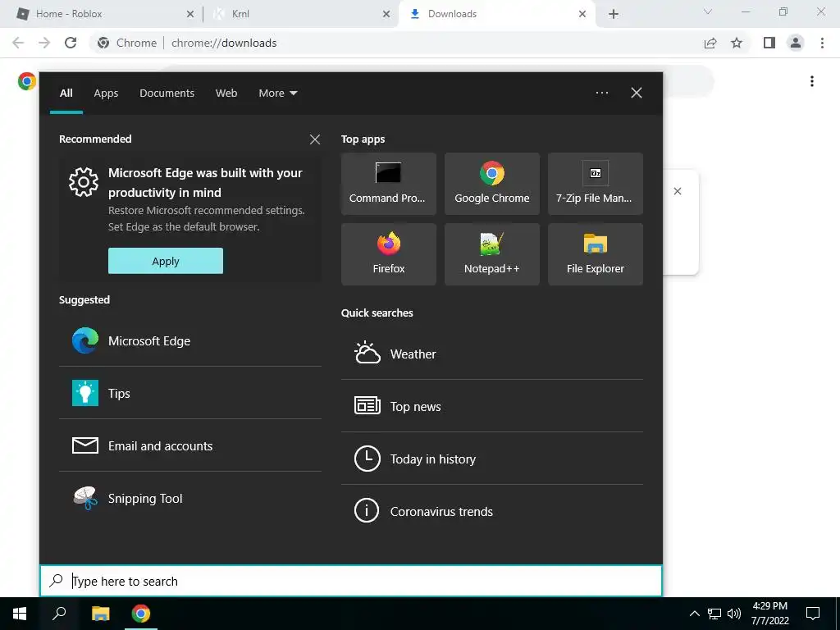This screenshot has width=840, height=630.
Task: Click Chrome icon on the taskbar
Action: tap(141, 614)
